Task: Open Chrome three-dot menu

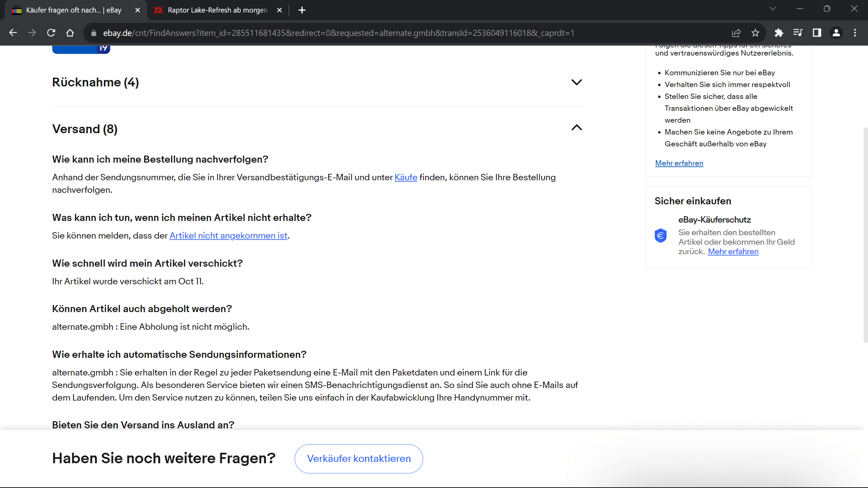Action: 855,33
